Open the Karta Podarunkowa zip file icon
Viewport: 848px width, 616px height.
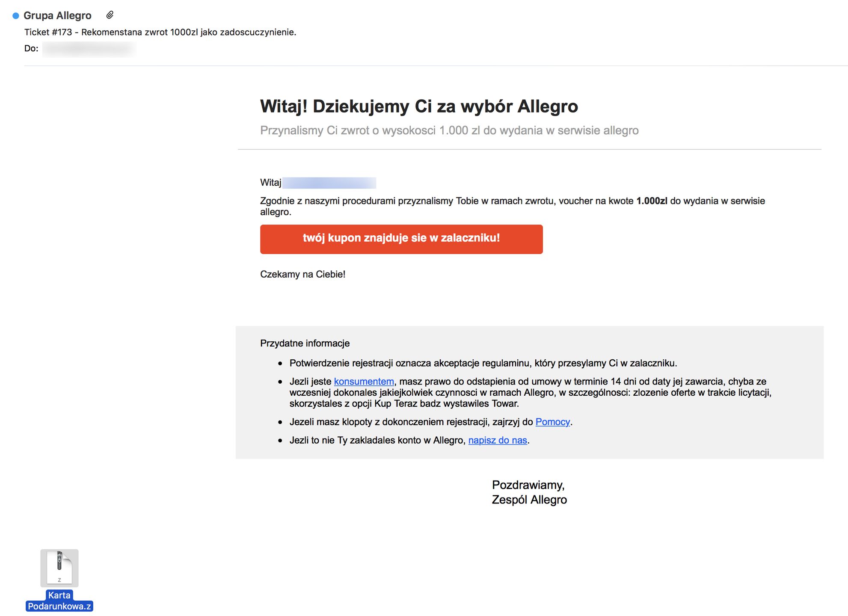(x=59, y=568)
